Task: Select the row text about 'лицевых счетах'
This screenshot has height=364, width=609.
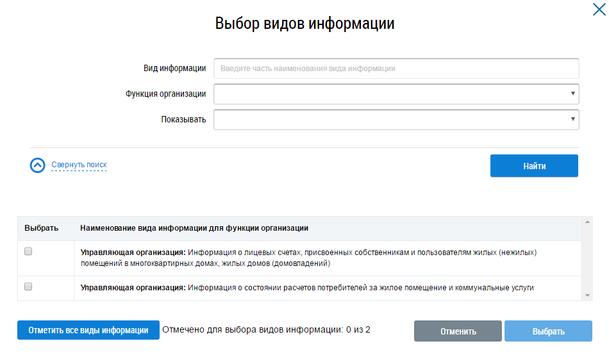Action: 308,258
